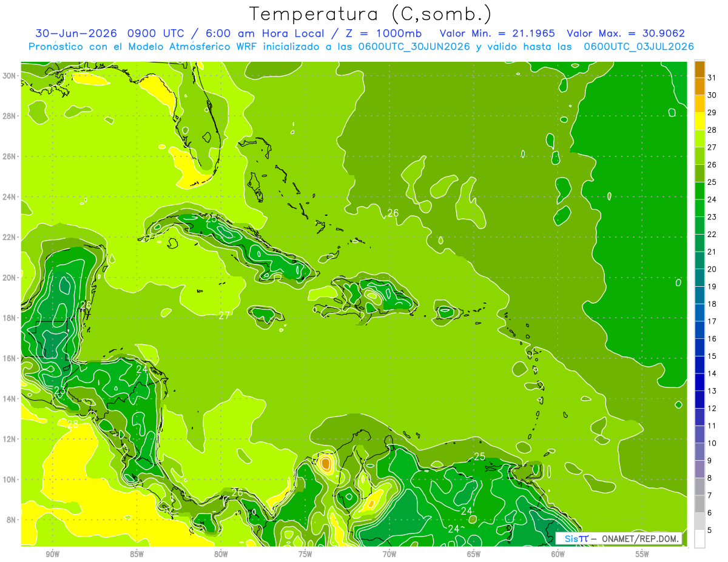
Task: Click the 65W longitude axis label
Action: 474,555
